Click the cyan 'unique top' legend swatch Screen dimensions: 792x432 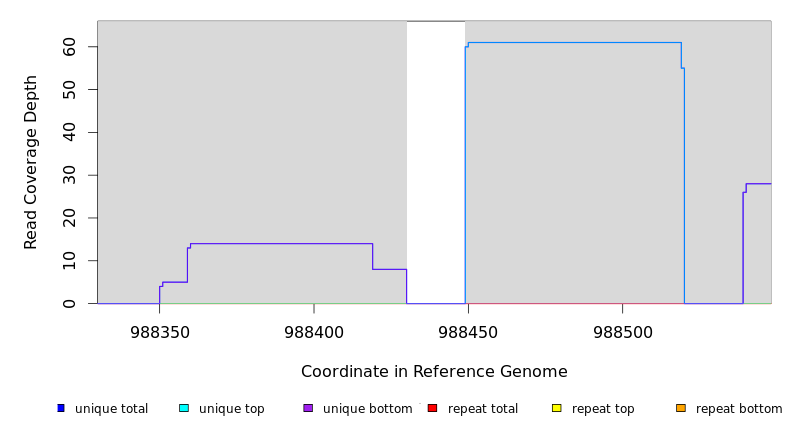click(x=184, y=408)
